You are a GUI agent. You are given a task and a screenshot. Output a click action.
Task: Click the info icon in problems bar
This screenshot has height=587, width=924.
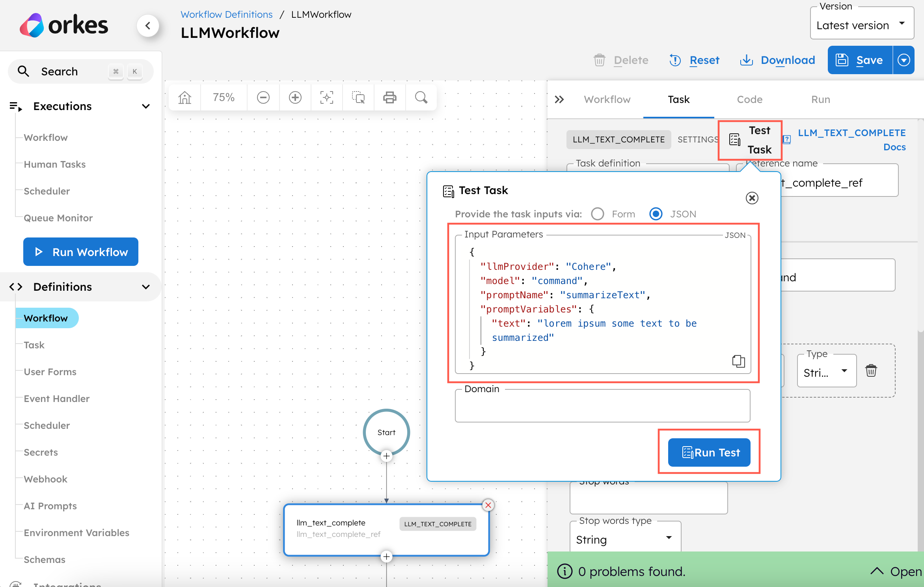pyautogui.click(x=565, y=571)
